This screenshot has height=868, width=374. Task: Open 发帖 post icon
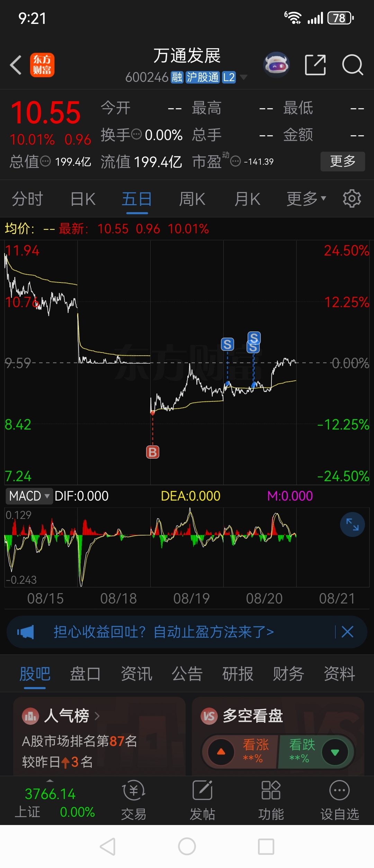point(202,790)
